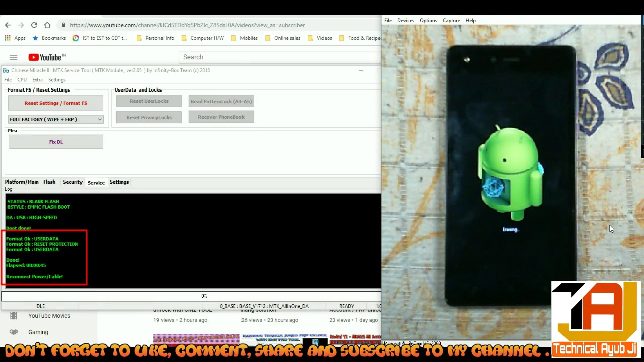Open the Apps grid in bookmarks bar

coord(15,38)
